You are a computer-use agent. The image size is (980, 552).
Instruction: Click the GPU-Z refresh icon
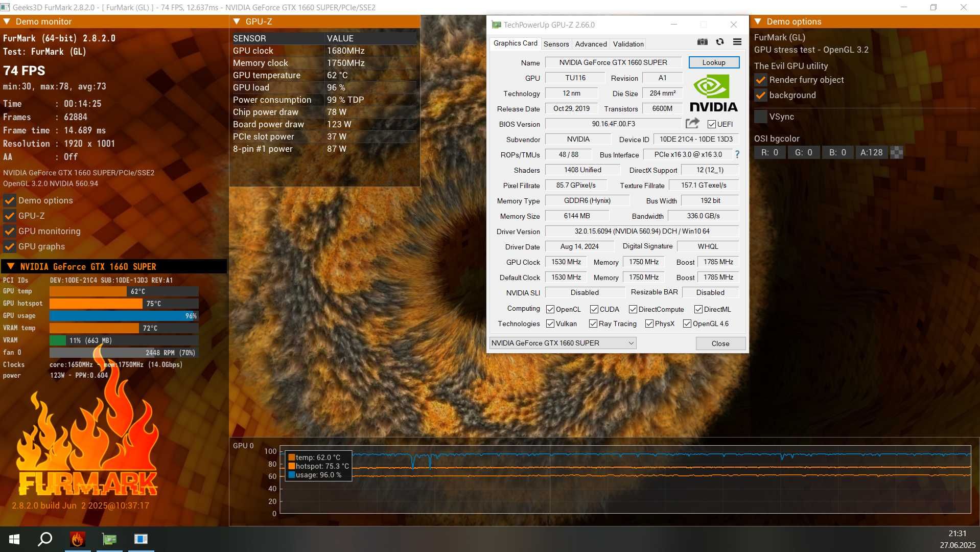click(x=720, y=42)
